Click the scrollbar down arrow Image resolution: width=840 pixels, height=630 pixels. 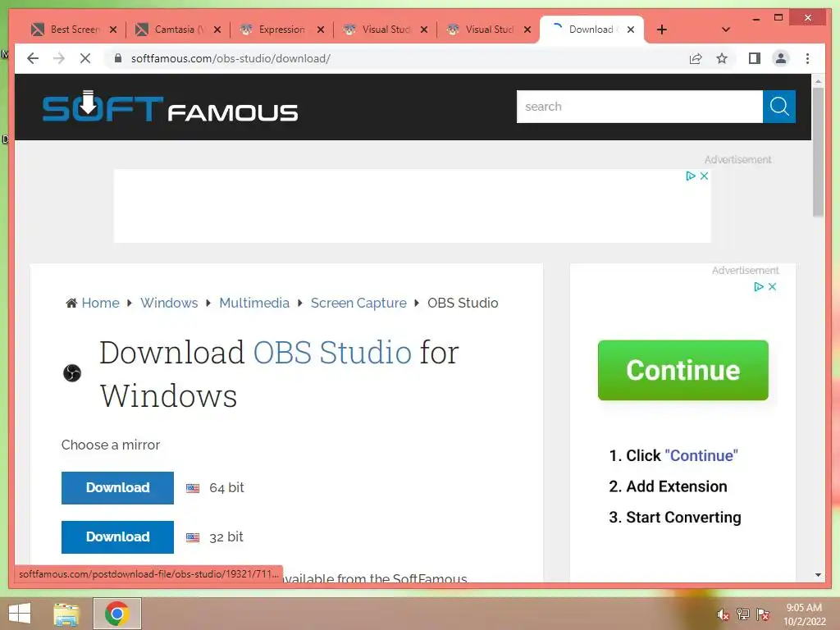[818, 575]
